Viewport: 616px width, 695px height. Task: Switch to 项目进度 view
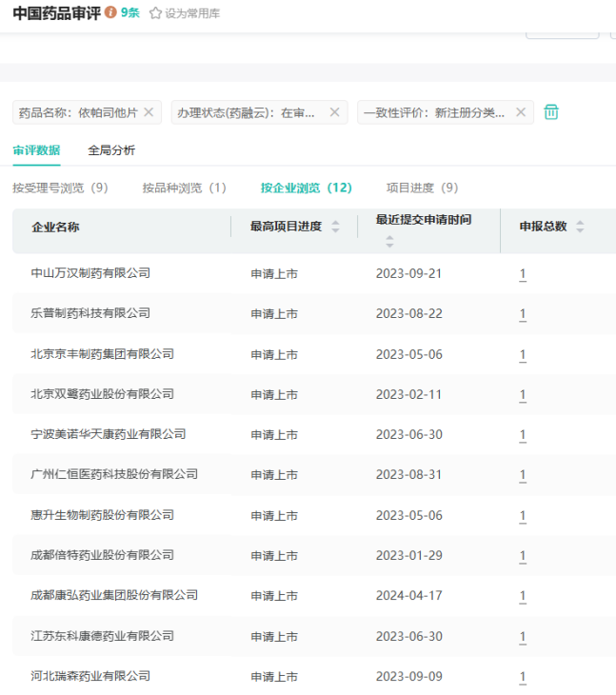pyautogui.click(x=422, y=188)
